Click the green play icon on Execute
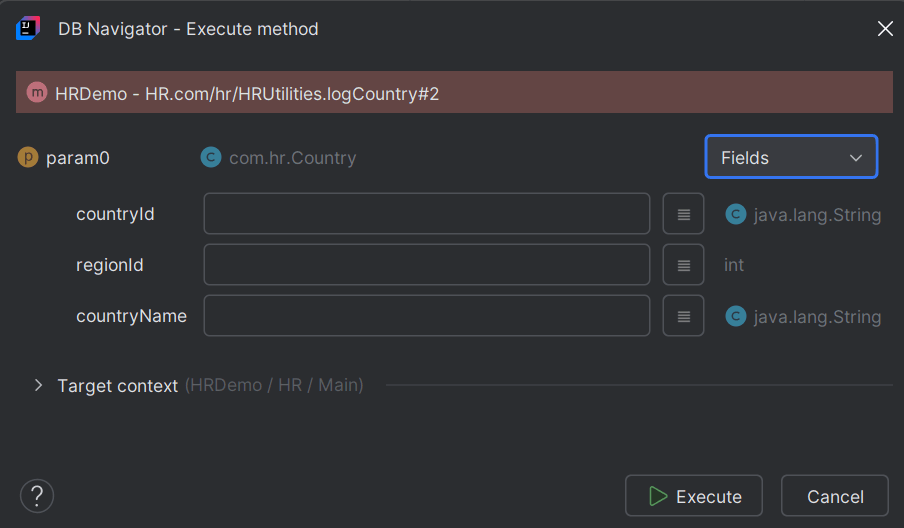 click(x=658, y=496)
